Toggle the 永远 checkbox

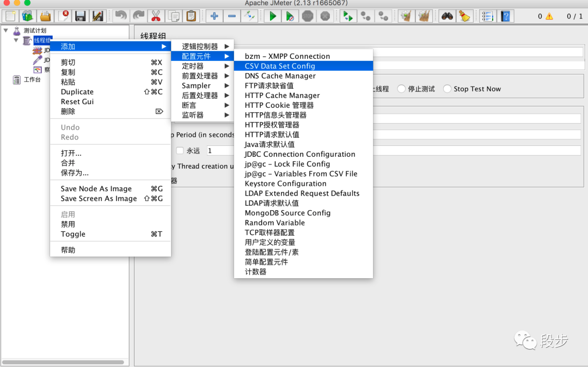[180, 150]
